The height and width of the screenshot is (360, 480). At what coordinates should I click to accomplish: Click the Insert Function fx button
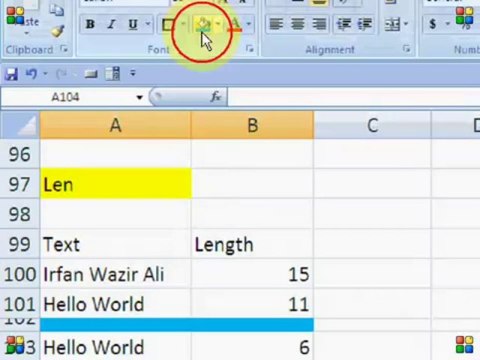[x=215, y=97]
